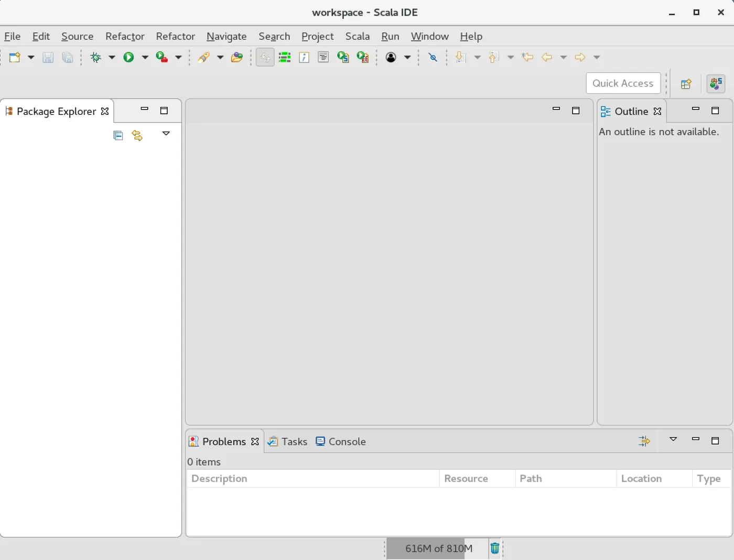Open the New wizard dropdown arrow

[31, 57]
